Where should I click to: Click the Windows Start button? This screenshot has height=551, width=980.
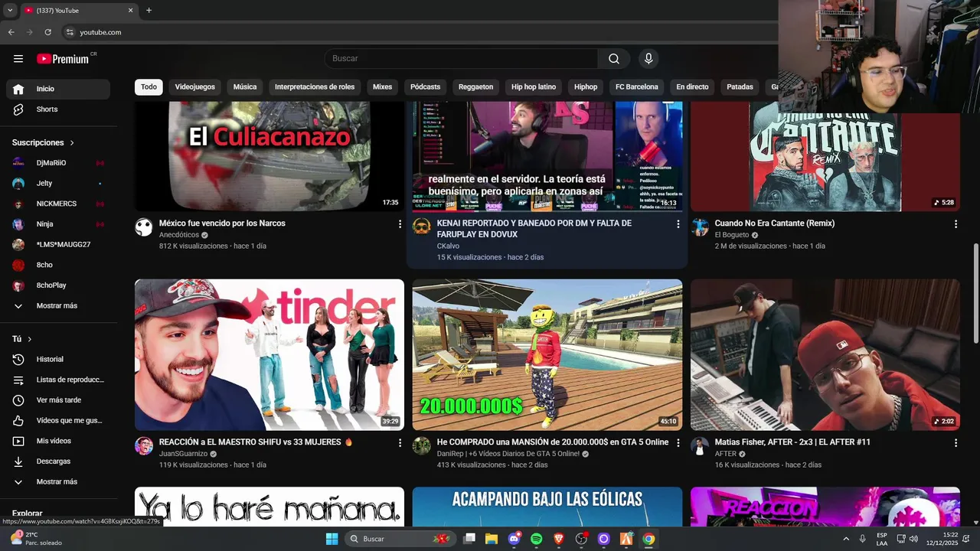(332, 539)
